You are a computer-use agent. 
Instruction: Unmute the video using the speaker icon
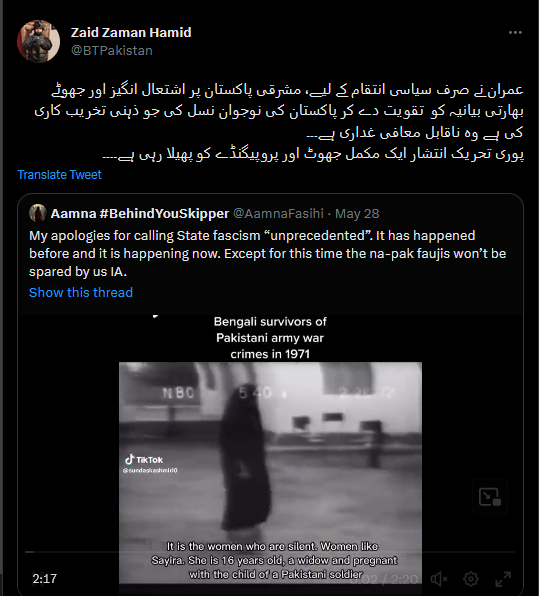(439, 579)
